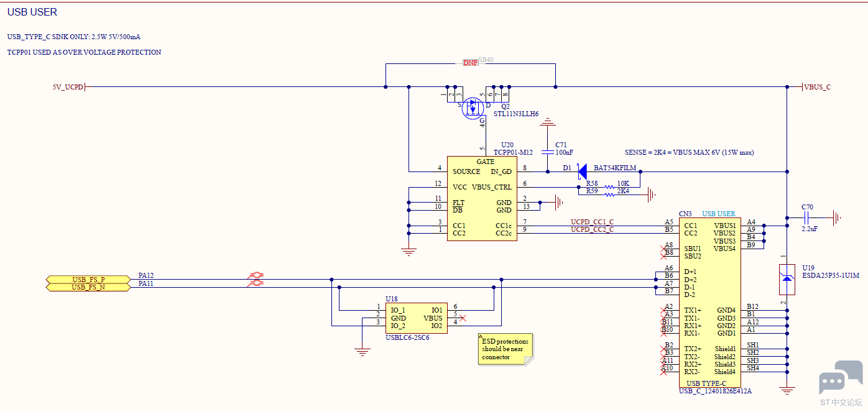This screenshot has height=412, width=868.
Task: Select the USB_C_12401826E412A part number
Action: 716,391
